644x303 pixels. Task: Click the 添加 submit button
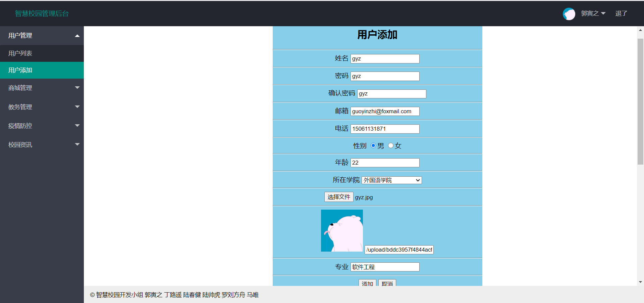[x=367, y=283]
